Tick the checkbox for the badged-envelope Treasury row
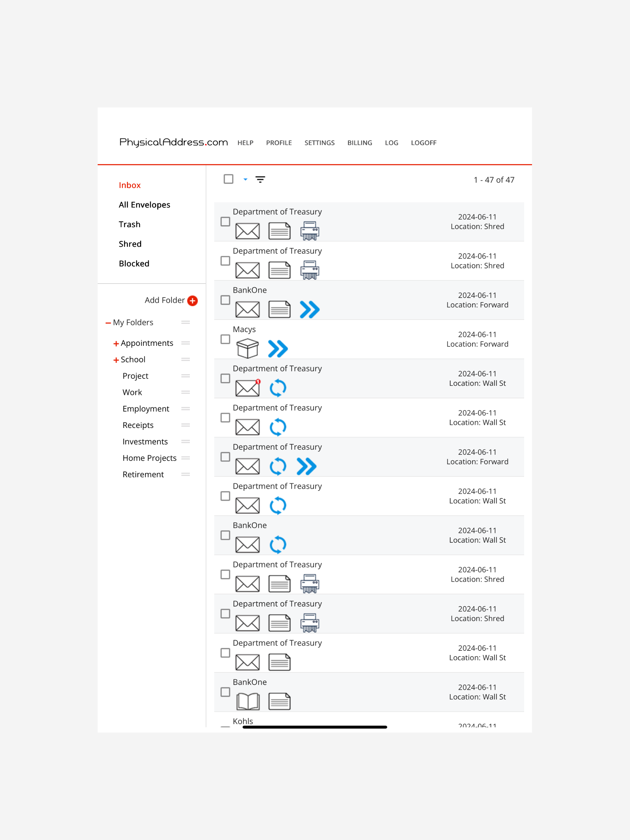This screenshot has width=630, height=840. point(226,378)
